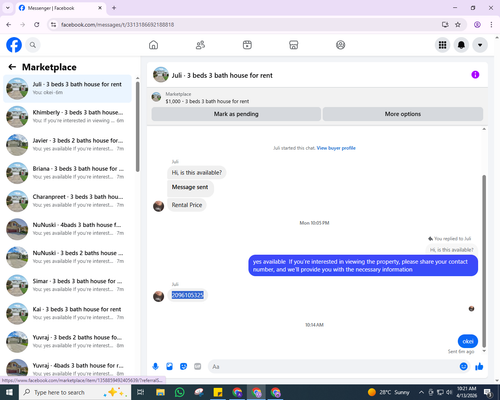Open the Groups icon in top nav

[x=340, y=45]
